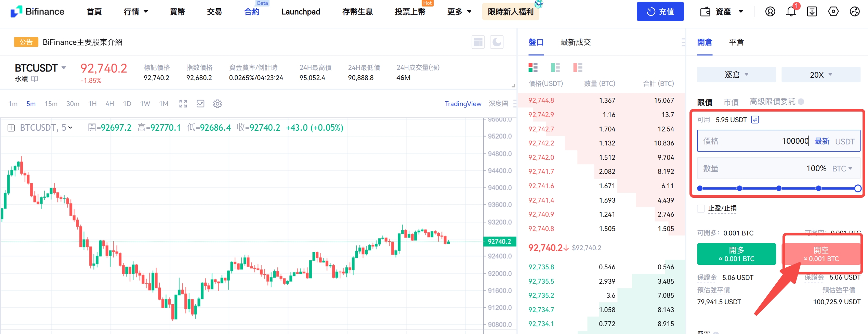
Task: Open the download app icon
Action: 812,12
